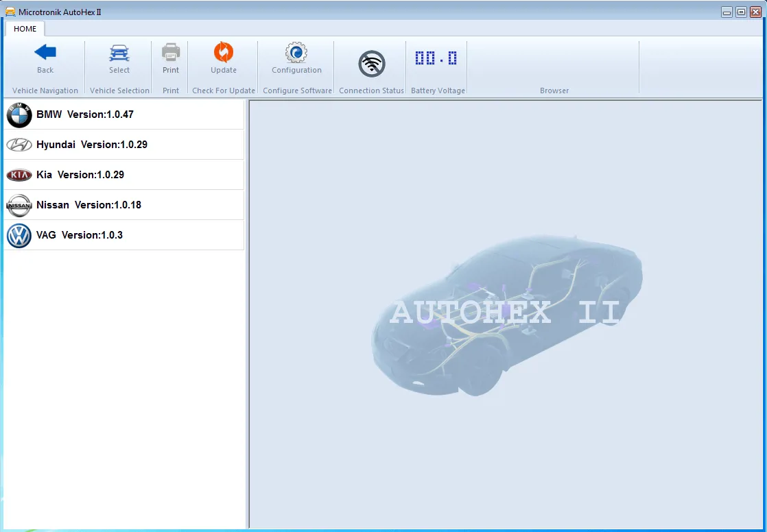Click the Volkswagen logo icon
767x532 pixels.
point(19,236)
